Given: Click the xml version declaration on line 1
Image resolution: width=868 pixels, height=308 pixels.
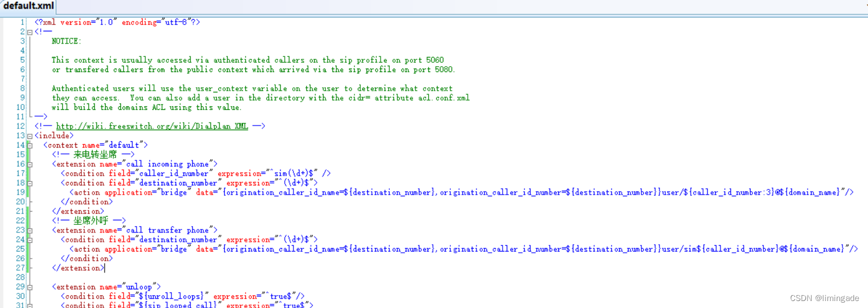Looking at the screenshot, I should point(117,22).
